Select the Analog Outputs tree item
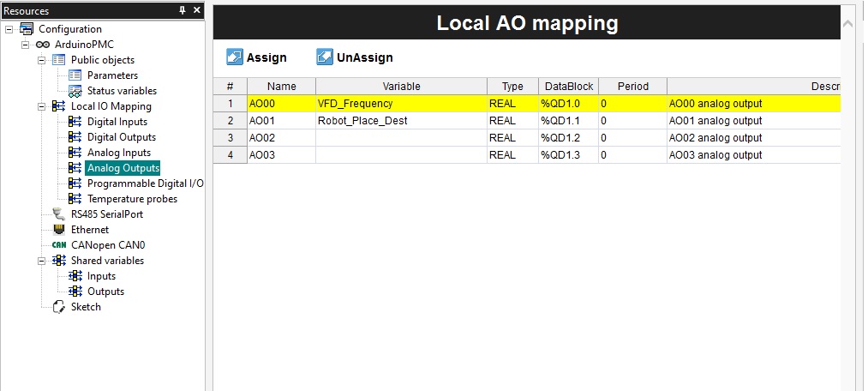The width and height of the screenshot is (868, 391). pos(123,168)
